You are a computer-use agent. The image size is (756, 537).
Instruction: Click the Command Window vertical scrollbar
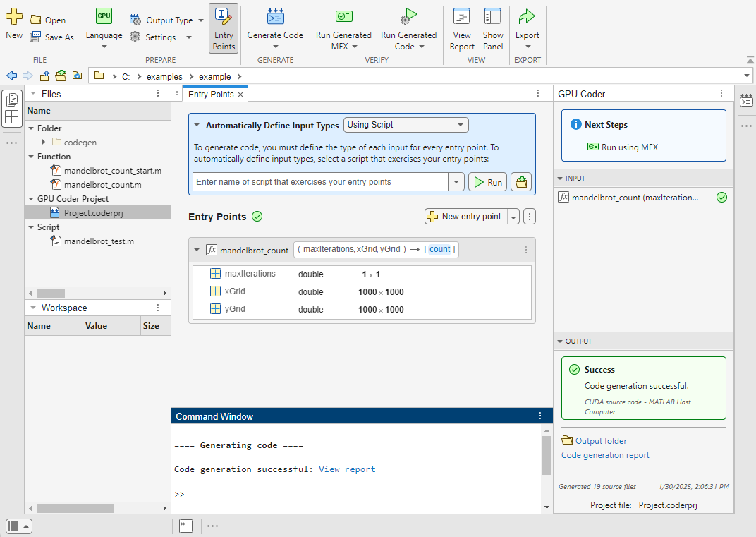[547, 455]
